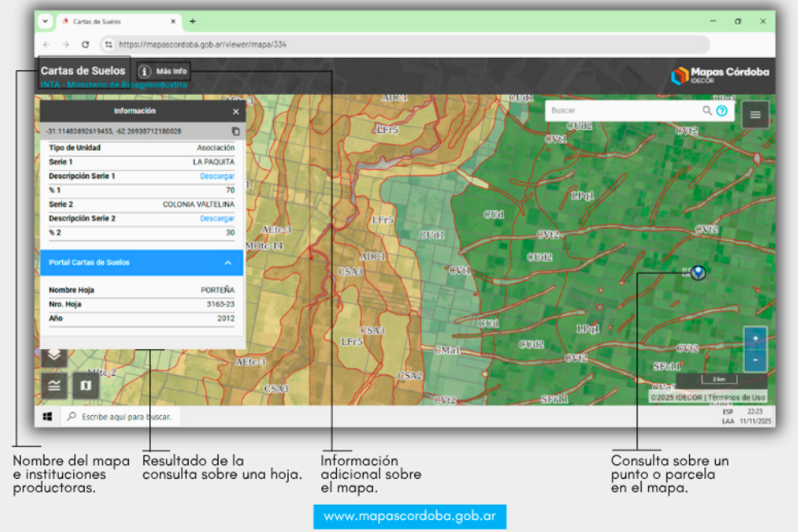The width and height of the screenshot is (798, 532).
Task: Open the help question mark icon
Action: [x=721, y=110]
